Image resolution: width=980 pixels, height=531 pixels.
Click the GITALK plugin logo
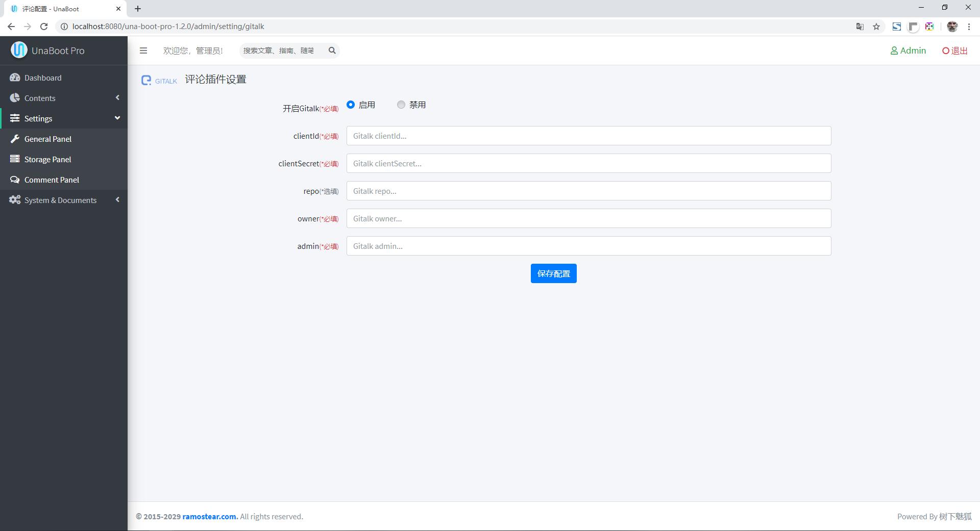[x=146, y=80]
